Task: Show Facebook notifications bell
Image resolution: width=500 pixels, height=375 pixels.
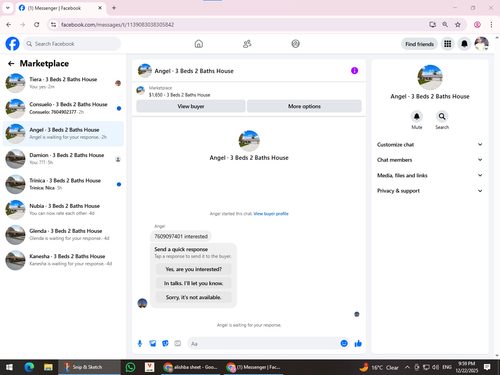Action: pyautogui.click(x=464, y=44)
